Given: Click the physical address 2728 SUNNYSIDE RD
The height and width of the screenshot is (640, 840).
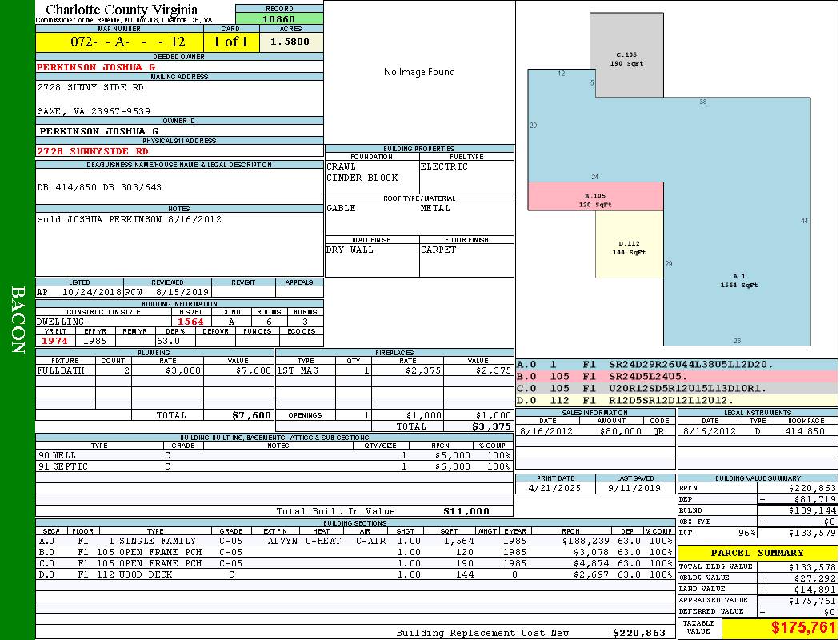Looking at the screenshot, I should click(x=93, y=150).
